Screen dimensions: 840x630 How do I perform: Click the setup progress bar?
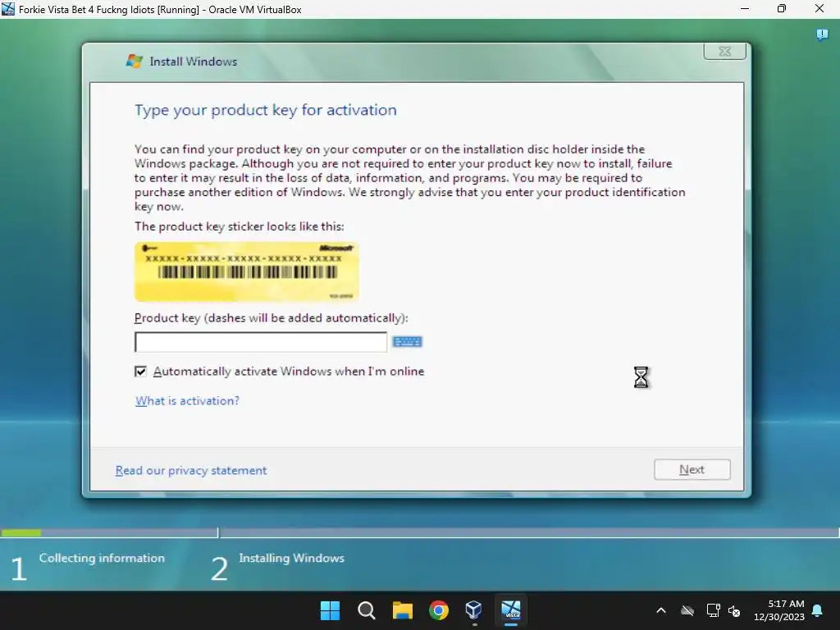click(x=420, y=533)
